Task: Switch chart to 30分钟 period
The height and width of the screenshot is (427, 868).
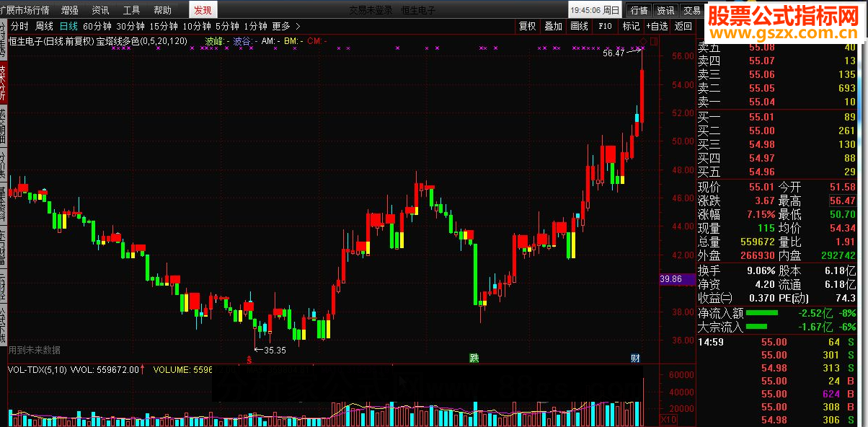Action: pos(130,26)
